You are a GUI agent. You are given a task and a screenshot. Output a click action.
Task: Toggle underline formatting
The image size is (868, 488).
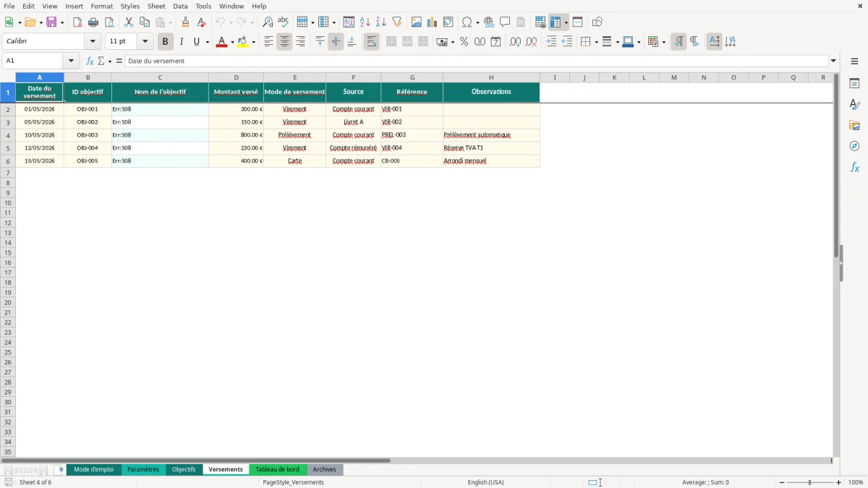coord(196,42)
